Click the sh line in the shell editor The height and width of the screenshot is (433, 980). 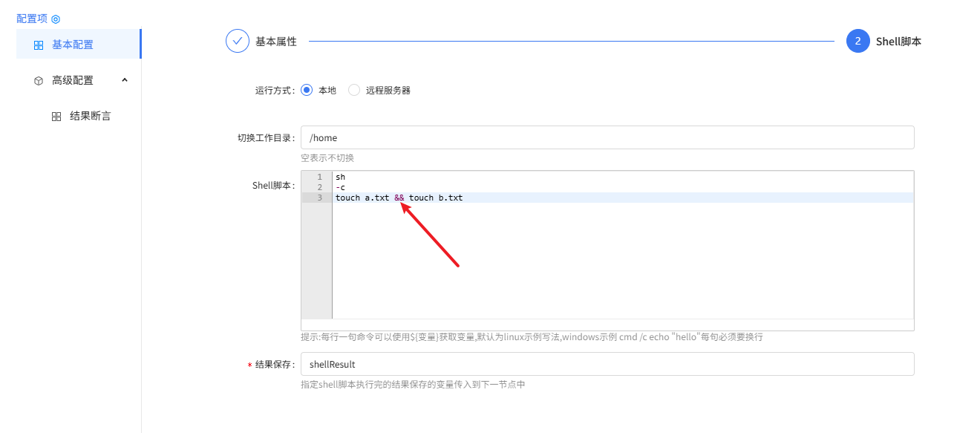coord(340,177)
